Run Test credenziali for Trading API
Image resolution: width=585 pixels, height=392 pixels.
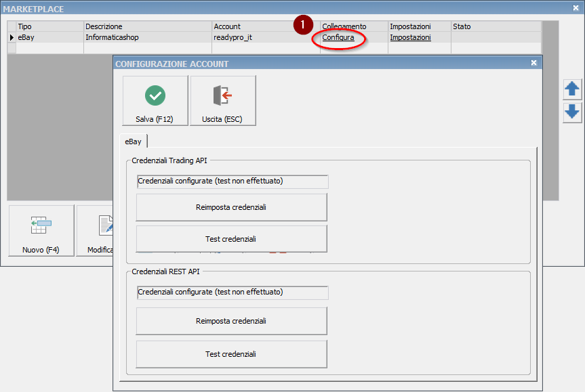tap(231, 239)
